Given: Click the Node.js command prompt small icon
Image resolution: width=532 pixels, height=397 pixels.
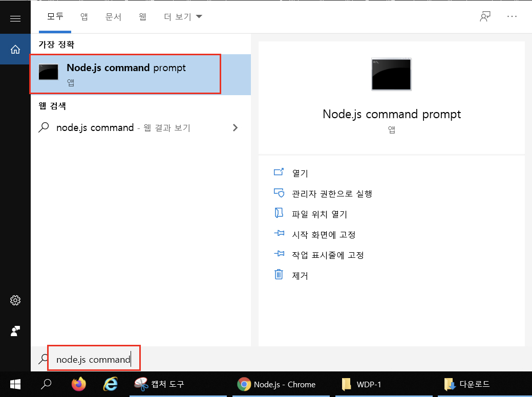Looking at the screenshot, I should pyautogui.click(x=49, y=72).
